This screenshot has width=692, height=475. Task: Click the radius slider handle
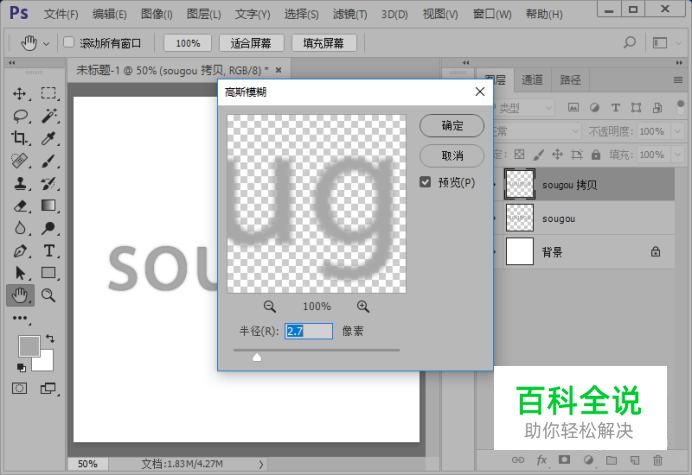tap(256, 357)
